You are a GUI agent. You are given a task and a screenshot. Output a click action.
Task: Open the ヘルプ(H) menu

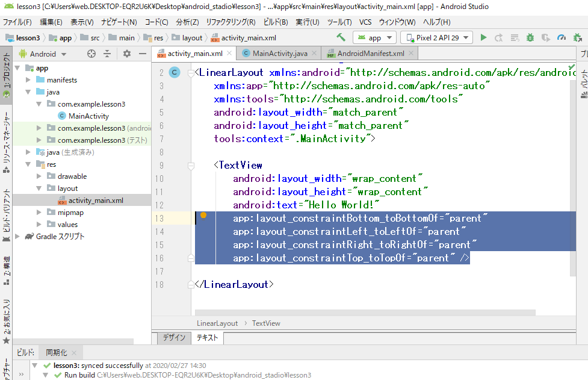click(436, 22)
